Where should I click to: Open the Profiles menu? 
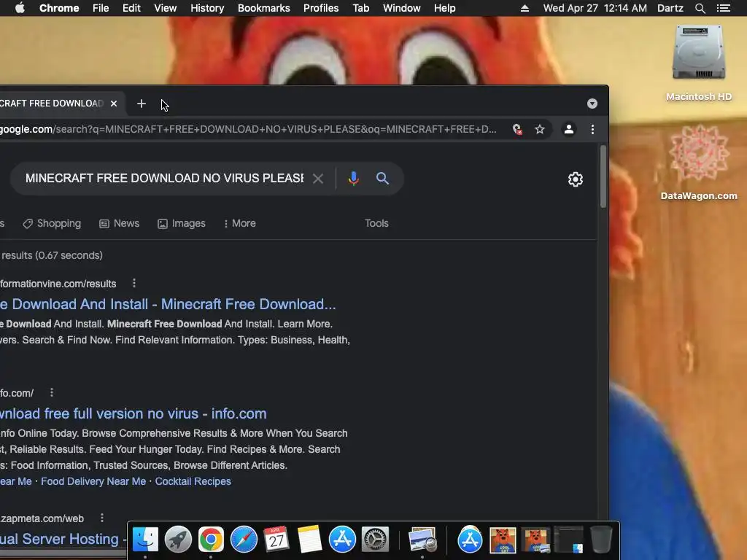tap(321, 8)
